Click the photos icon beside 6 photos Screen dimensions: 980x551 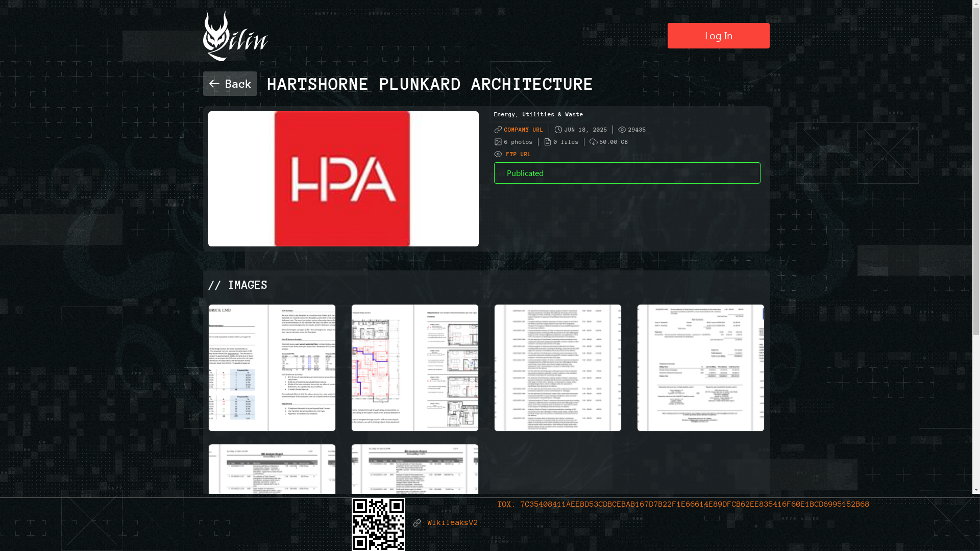498,142
